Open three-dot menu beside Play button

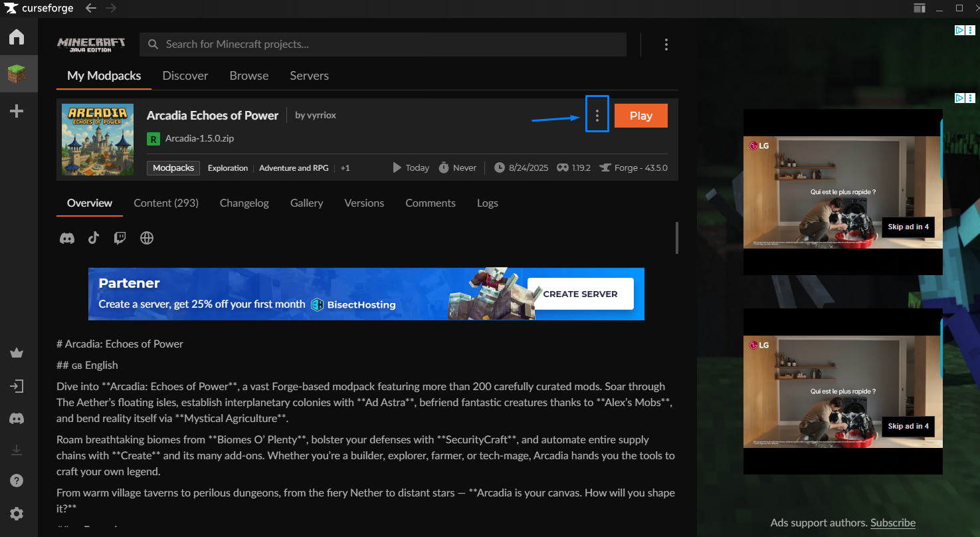pos(597,116)
